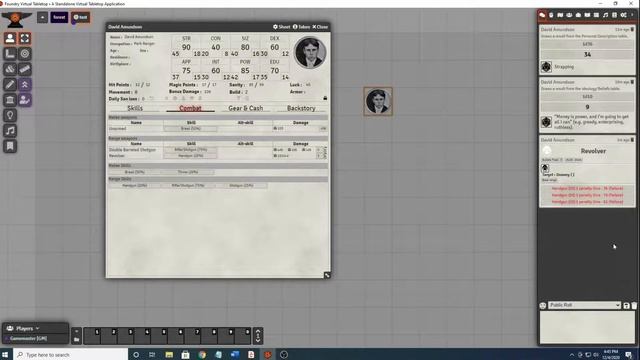Click the purple character creation tool
Screen dimensions: 640x360
pos(25,100)
